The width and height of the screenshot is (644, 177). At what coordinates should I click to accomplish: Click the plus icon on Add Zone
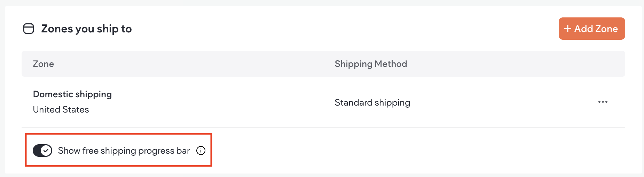click(x=568, y=29)
